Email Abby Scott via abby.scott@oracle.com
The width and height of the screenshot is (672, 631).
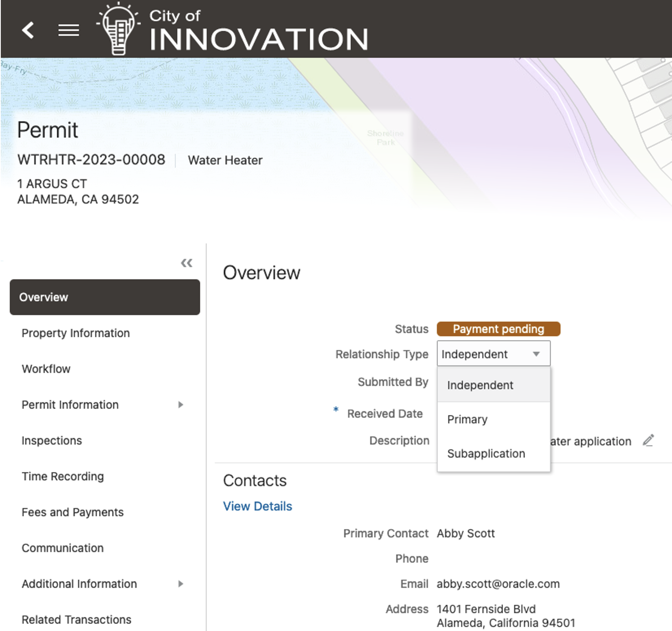[x=498, y=584]
